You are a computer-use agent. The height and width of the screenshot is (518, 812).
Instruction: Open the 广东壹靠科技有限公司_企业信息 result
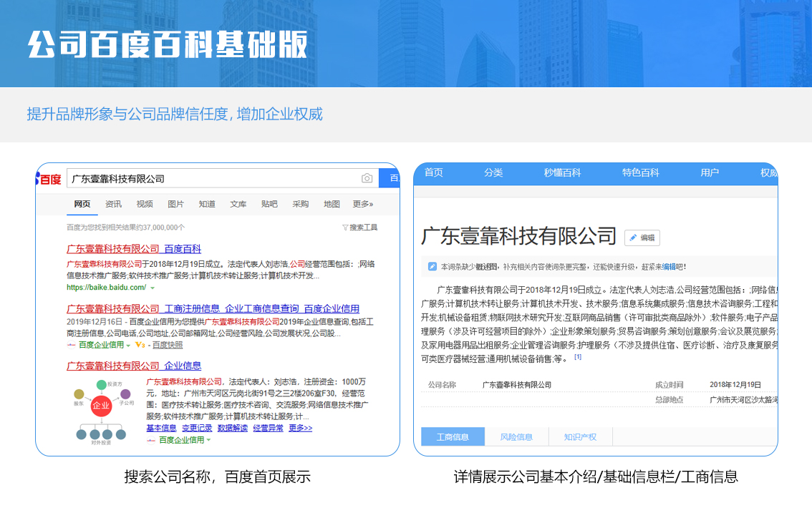click(x=134, y=366)
